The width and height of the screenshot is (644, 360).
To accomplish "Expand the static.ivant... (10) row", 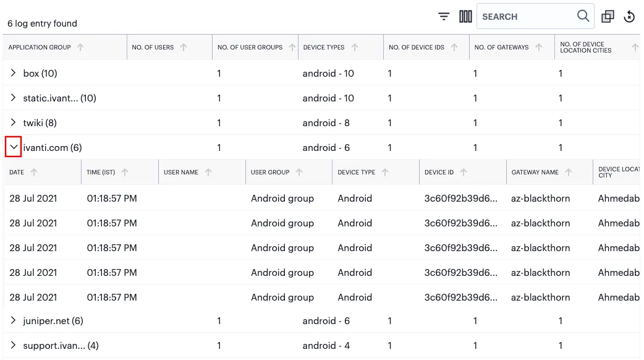I will (13, 98).
